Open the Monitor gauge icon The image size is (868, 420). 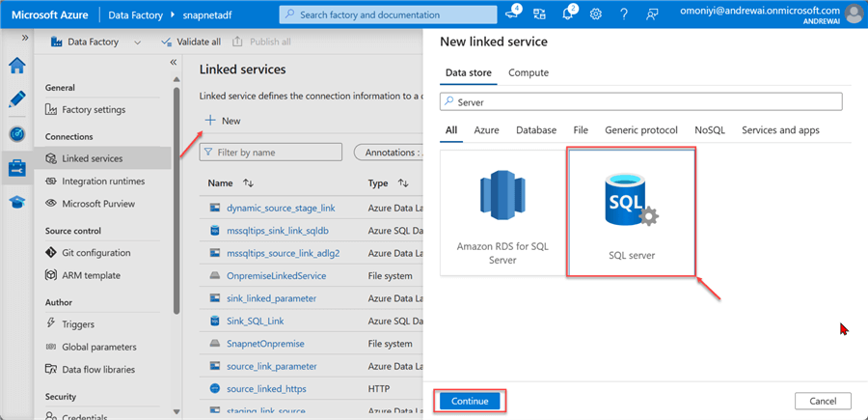[17, 134]
